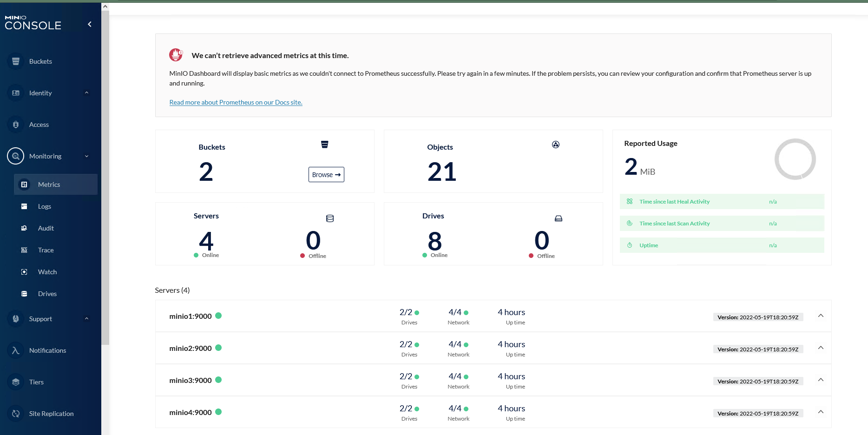Viewport: 868px width, 435px height.
Task: Click the Monitoring magnifier icon
Action: [16, 156]
